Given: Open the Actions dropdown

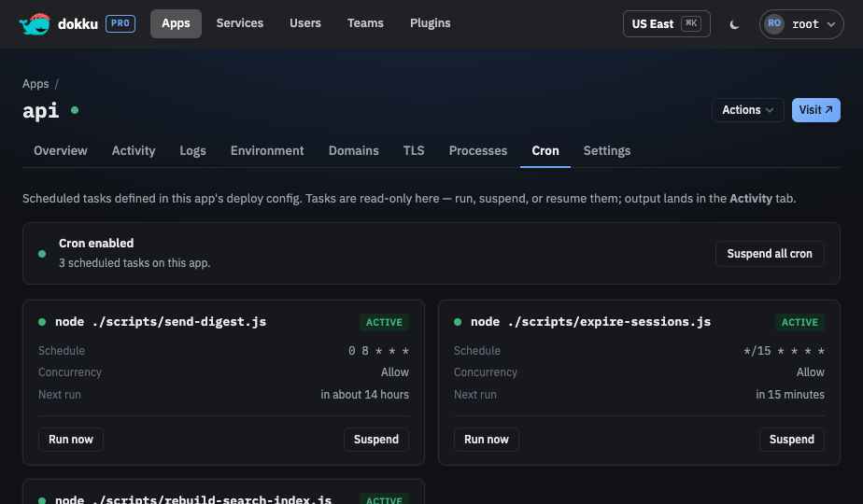Looking at the screenshot, I should pos(747,110).
